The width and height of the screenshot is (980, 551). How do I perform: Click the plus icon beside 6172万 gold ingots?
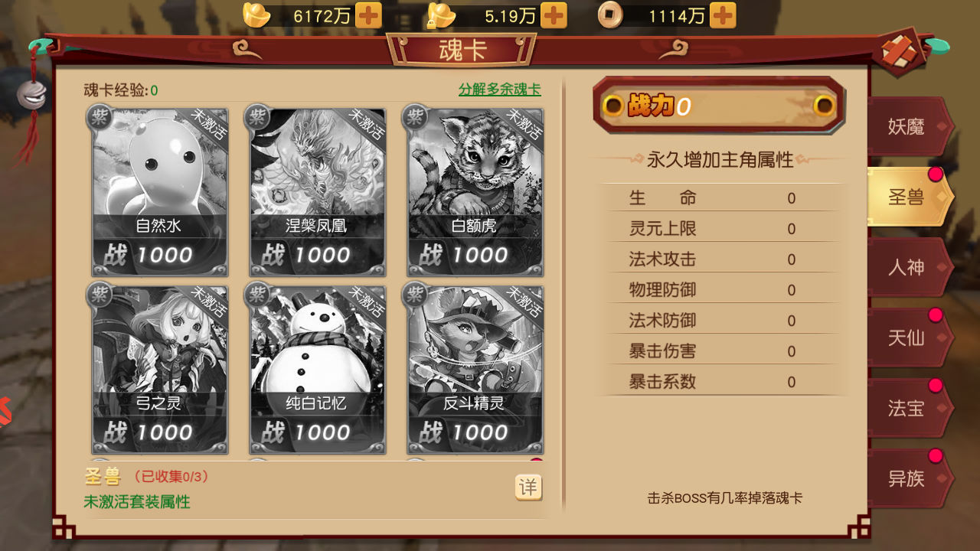[368, 15]
